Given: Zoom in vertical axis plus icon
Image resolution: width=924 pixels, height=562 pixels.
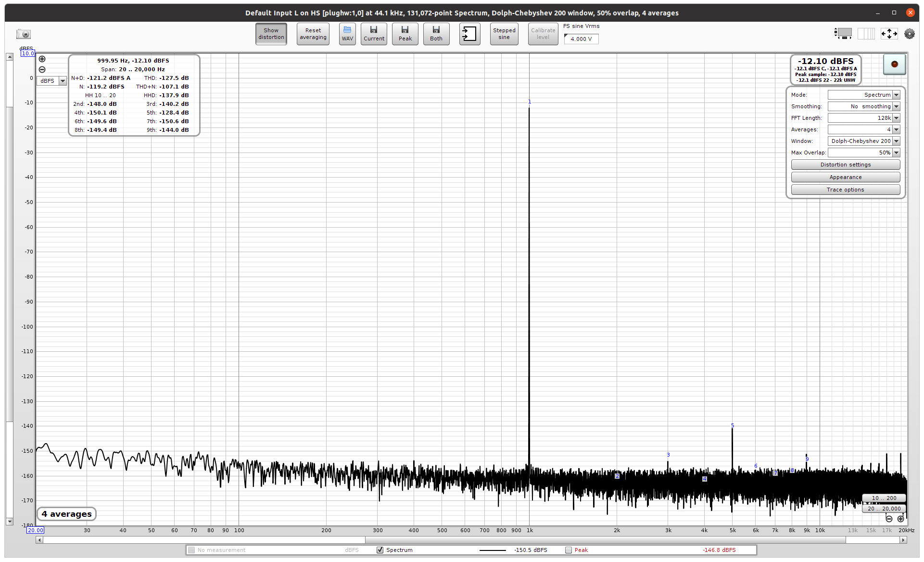Looking at the screenshot, I should click(x=42, y=59).
